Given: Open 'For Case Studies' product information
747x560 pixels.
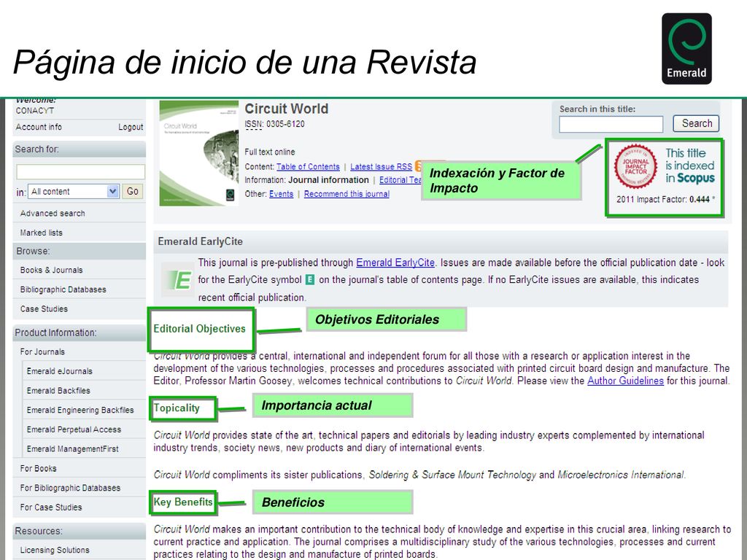Looking at the screenshot, I should coord(51,507).
